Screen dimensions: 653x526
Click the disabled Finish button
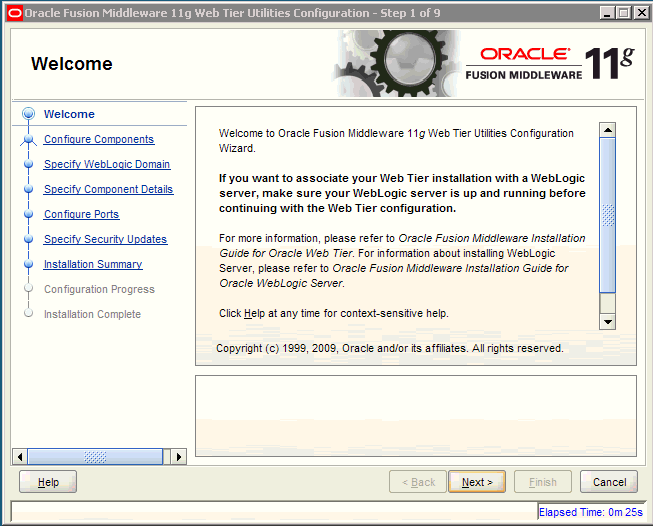coord(543,482)
